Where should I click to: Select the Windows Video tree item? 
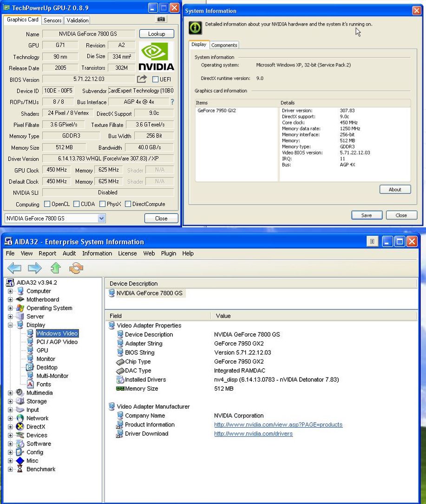(57, 333)
